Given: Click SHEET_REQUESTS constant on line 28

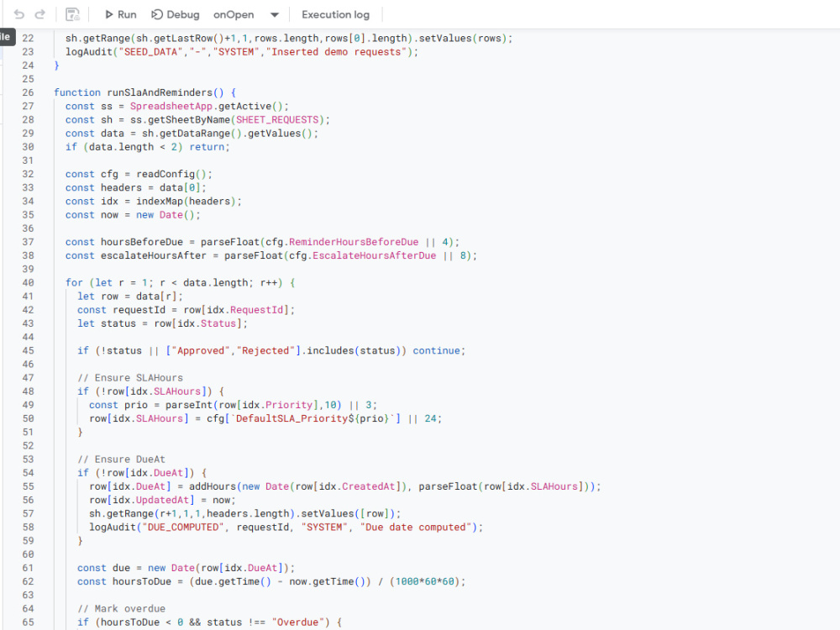Looking at the screenshot, I should pos(277,120).
